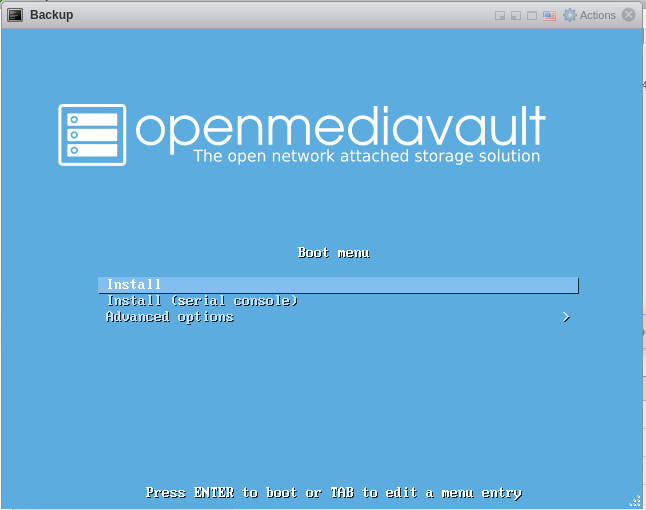Viewport: 646px width, 510px height.
Task: Select Install (serial console) boot entry
Action: 202,301
